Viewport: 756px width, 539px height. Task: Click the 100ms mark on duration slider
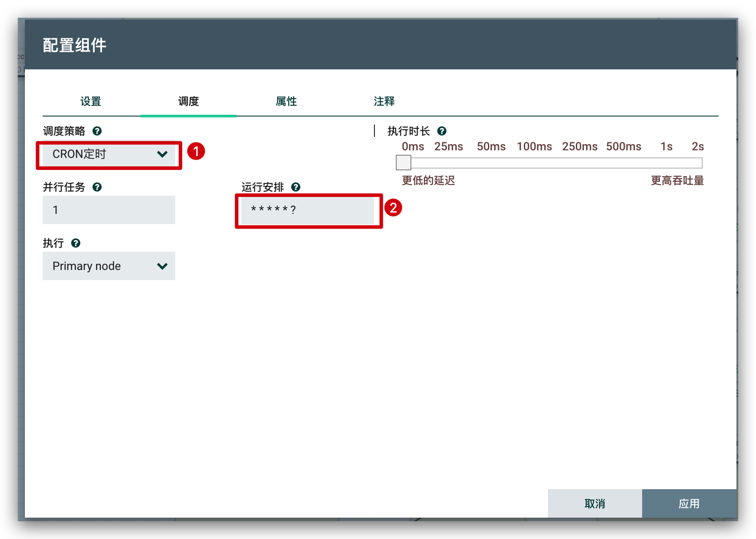click(534, 147)
